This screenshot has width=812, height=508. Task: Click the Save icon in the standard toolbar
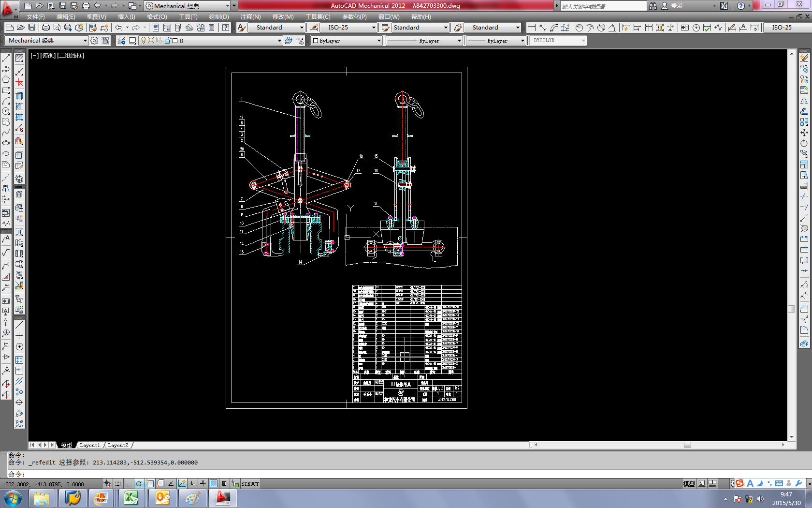coord(31,28)
